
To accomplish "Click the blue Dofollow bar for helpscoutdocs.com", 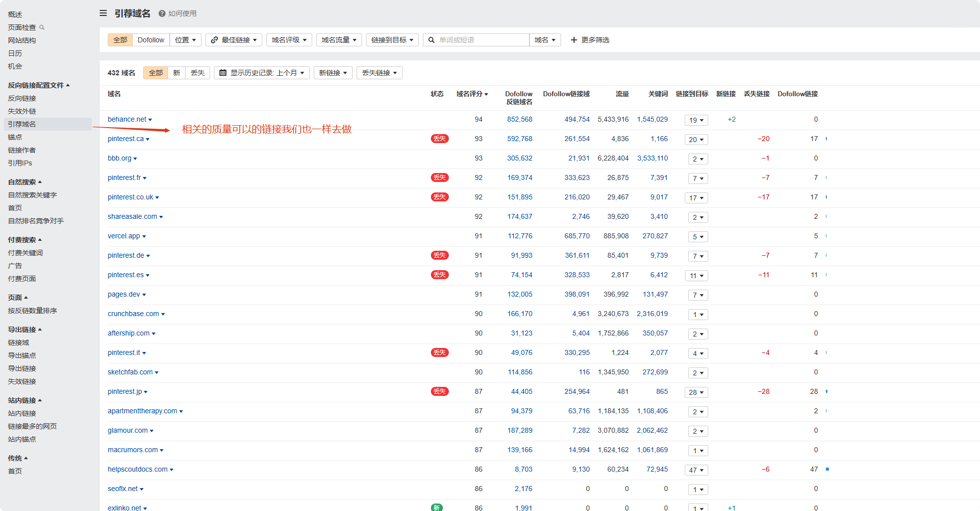I will (x=827, y=469).
